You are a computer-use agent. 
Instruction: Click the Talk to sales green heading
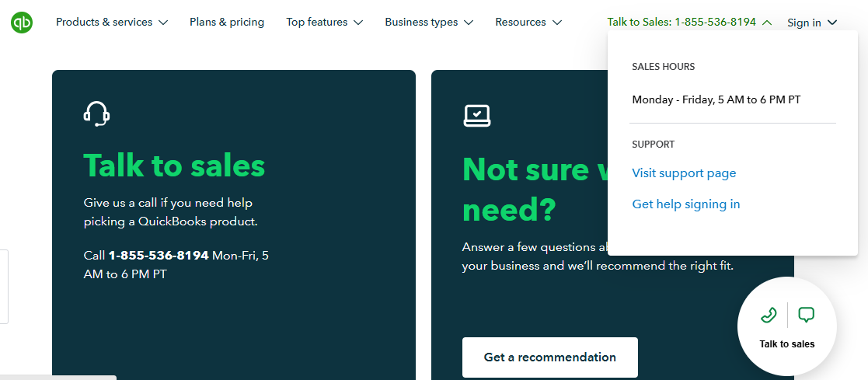(174, 165)
